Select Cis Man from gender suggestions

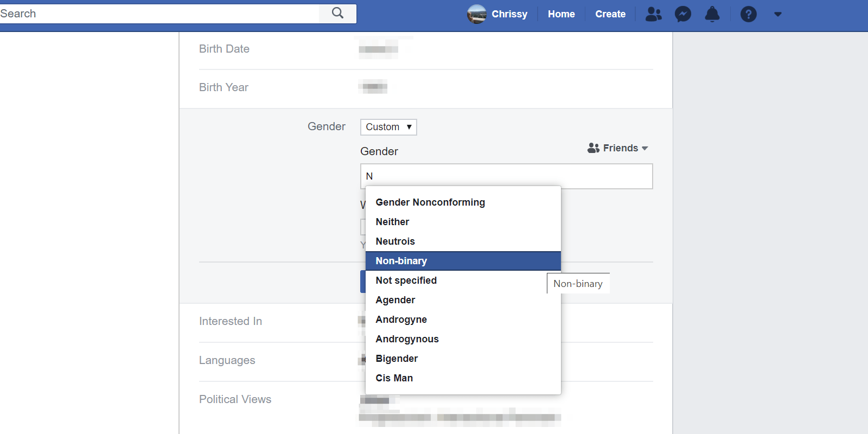pos(463,378)
